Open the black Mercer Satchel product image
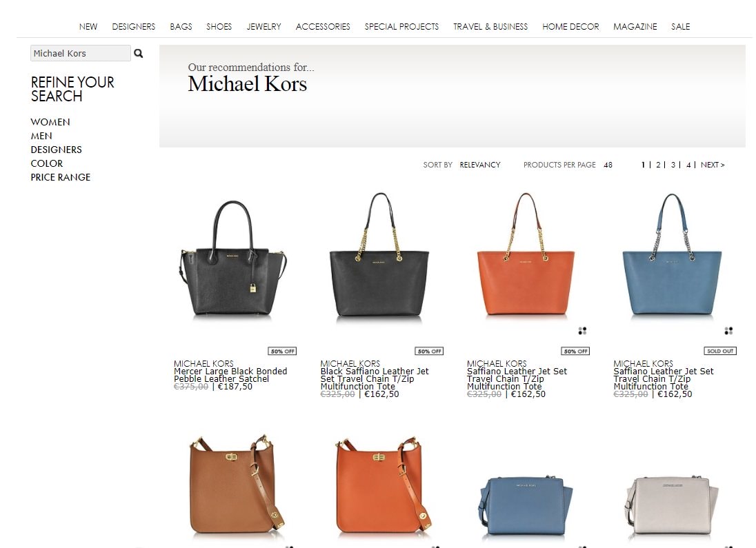This screenshot has height=548, width=756. click(x=234, y=258)
